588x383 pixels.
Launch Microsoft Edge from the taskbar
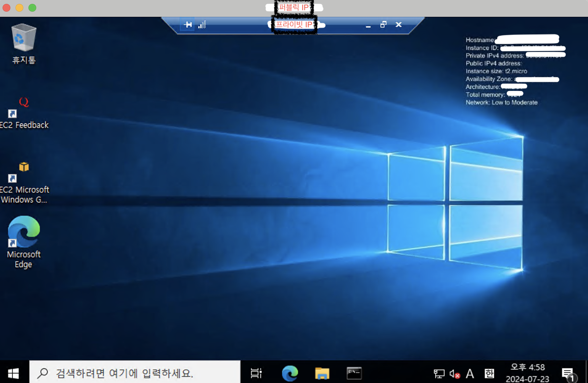290,373
